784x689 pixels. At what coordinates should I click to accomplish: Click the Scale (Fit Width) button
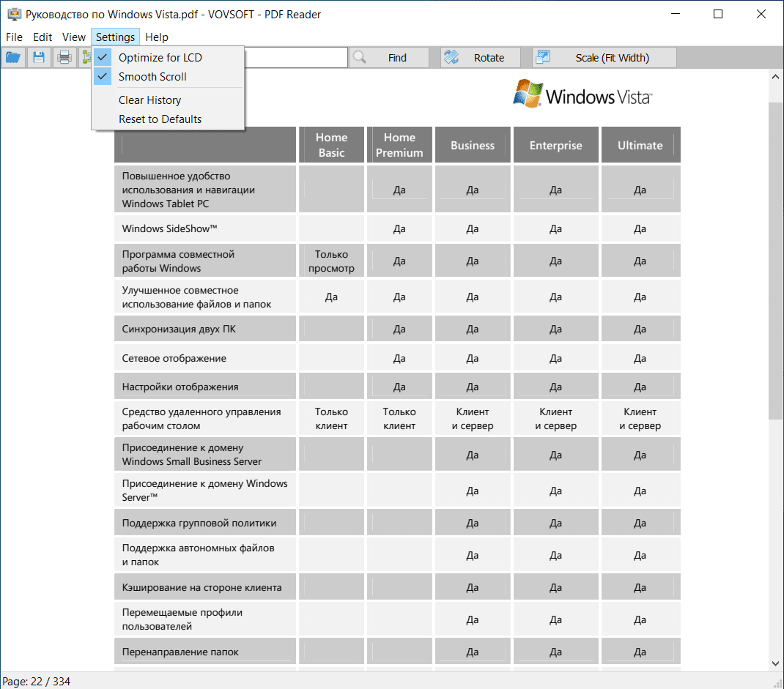point(604,57)
